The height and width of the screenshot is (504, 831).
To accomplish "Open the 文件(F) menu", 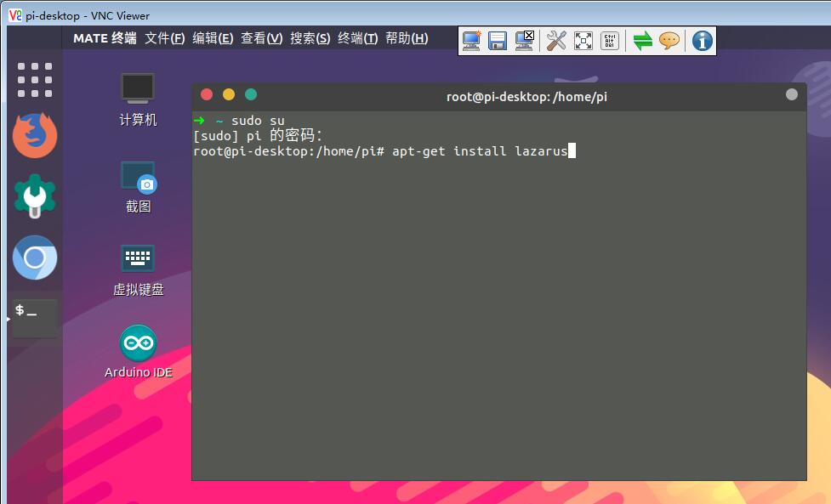I will 164,38.
